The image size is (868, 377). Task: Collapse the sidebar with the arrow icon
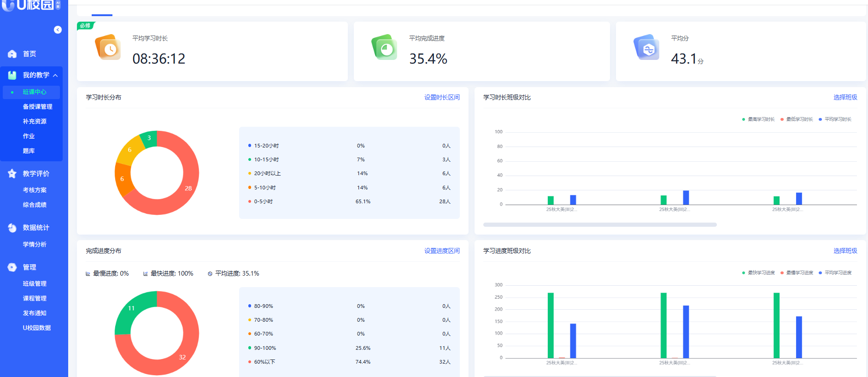point(58,29)
